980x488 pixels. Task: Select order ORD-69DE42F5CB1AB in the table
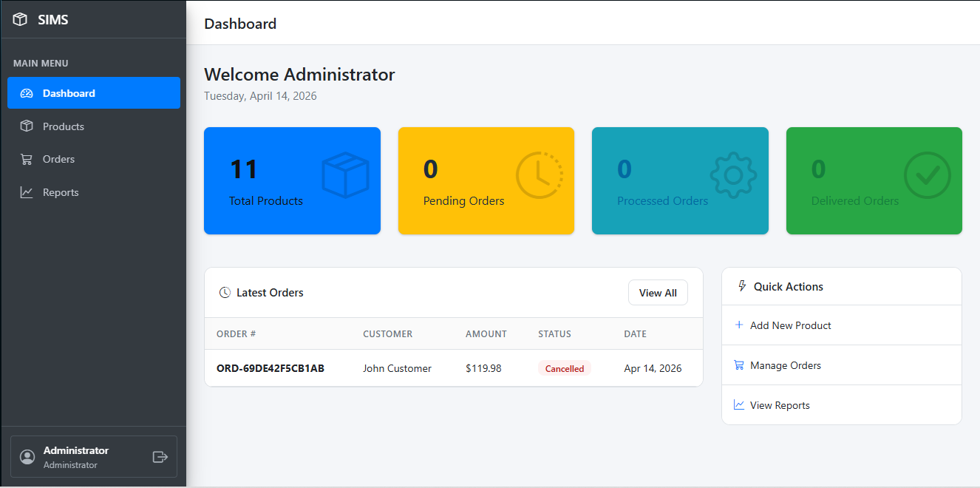pyautogui.click(x=270, y=367)
